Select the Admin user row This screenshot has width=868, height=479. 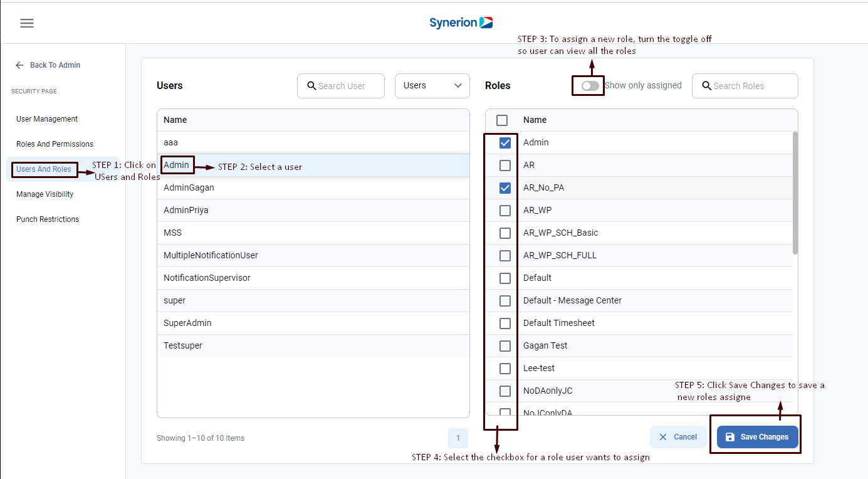(313, 166)
